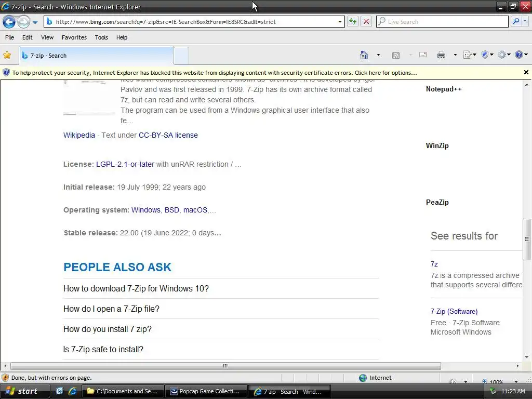The image size is (532, 399).
Task: Click the horizontal scrollbar right arrow
Action: tap(517, 366)
